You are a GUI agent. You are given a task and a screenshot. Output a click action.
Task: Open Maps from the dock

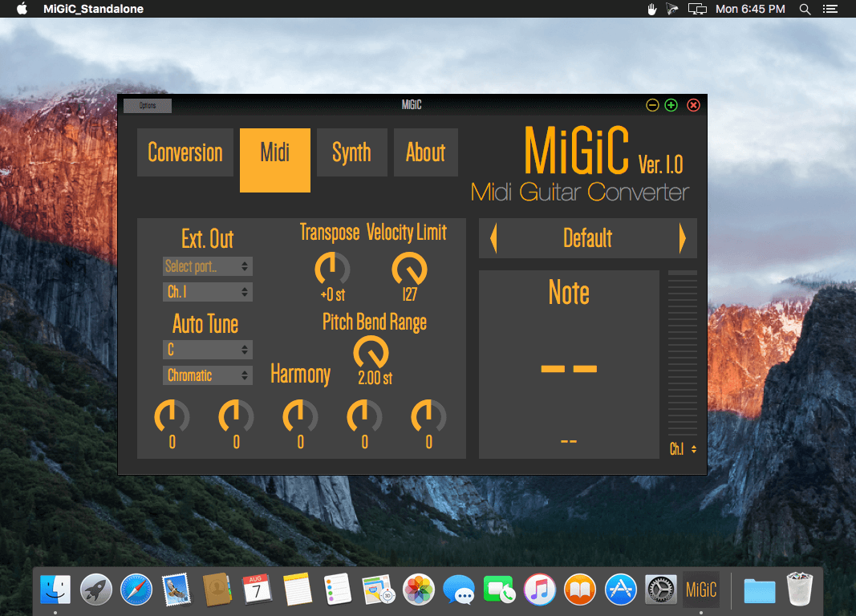[379, 590]
